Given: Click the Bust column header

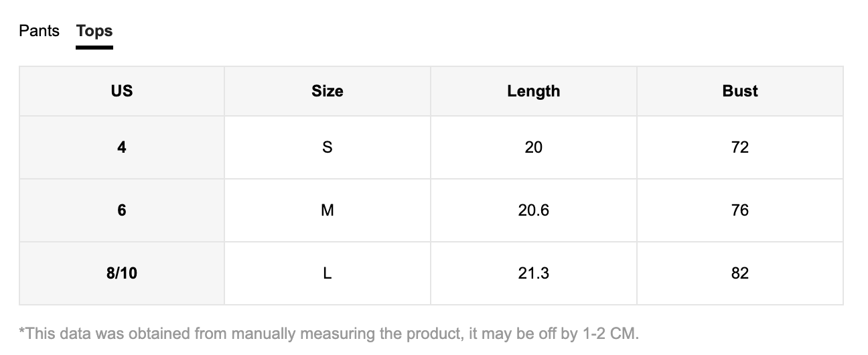Looking at the screenshot, I should [x=740, y=91].
